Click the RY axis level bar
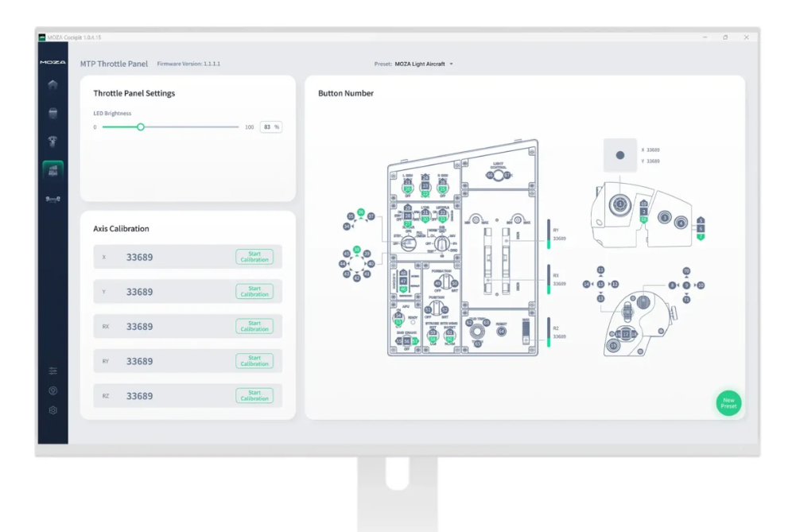Image resolution: width=792 pixels, height=532 pixels. coord(549,234)
